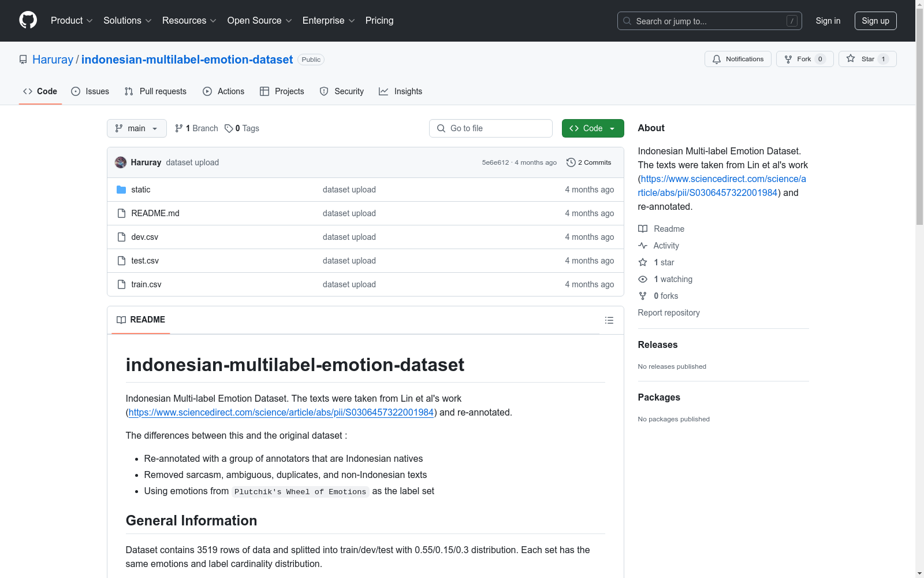924x578 pixels.
Task: Switch to the Actions tab
Action: click(x=223, y=91)
